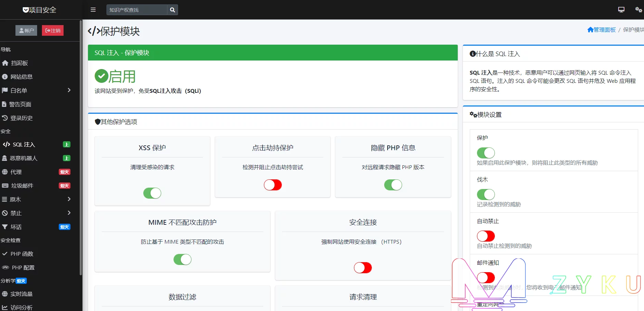Click the monitor icon in top right

pyautogui.click(x=621, y=10)
